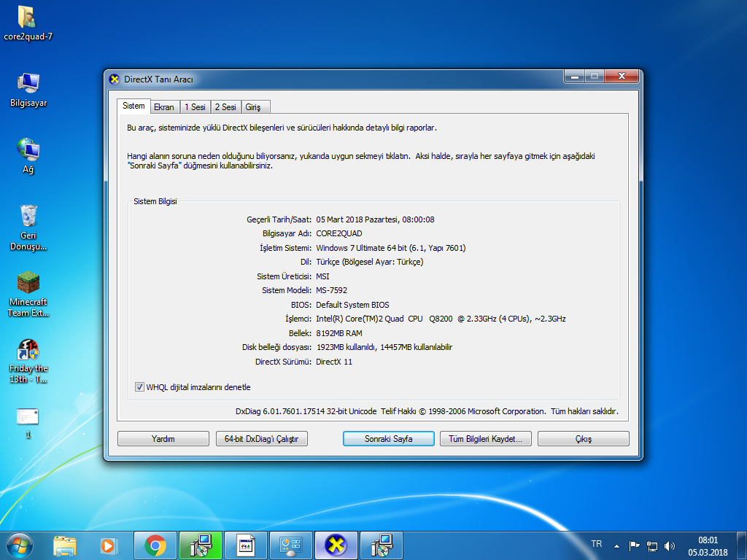Open the core2quad-7 folder icon
This screenshot has height=560, width=747.
click(28, 23)
